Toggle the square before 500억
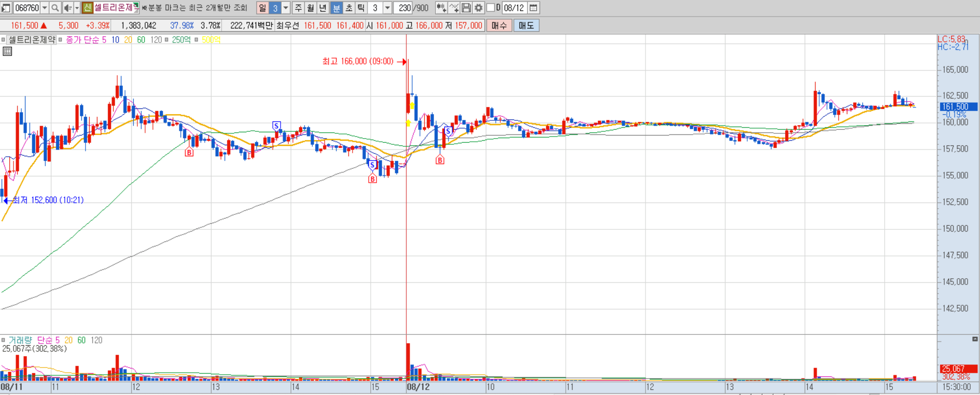This screenshot has height=395, width=980. click(x=197, y=39)
